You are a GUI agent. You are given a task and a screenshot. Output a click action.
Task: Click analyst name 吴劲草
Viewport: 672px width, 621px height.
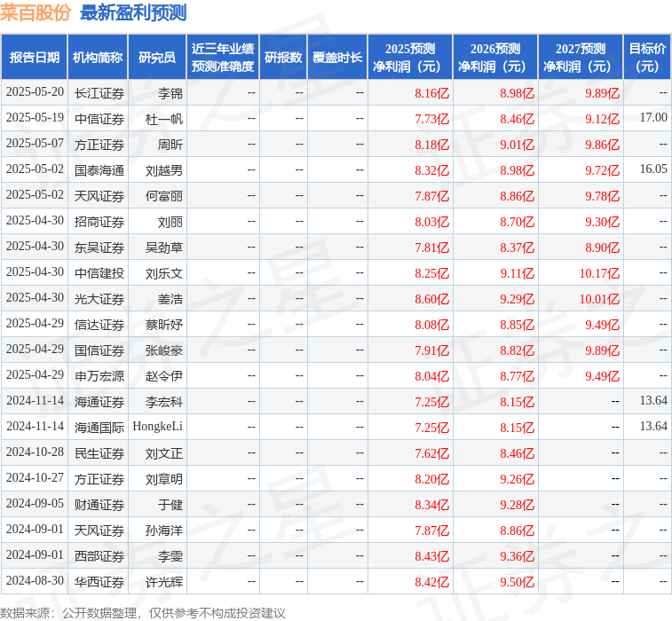(x=164, y=248)
